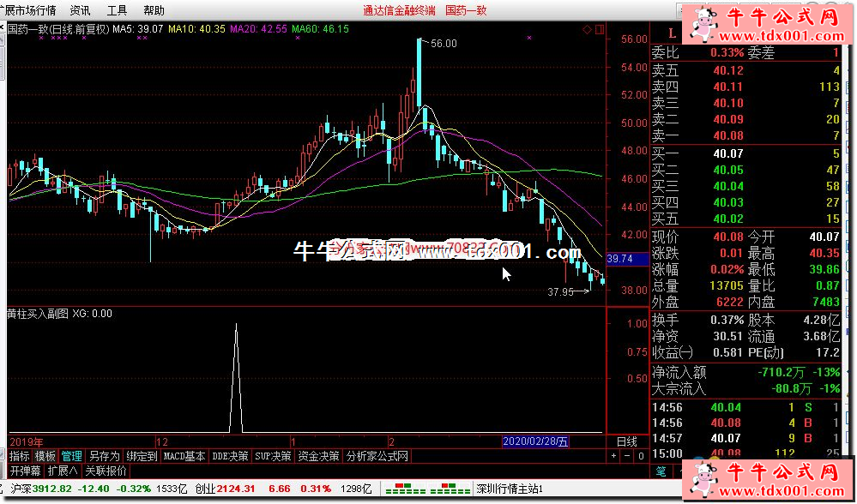
Task: Click the MA60: 46.15 indicator label
Action: click(320, 28)
